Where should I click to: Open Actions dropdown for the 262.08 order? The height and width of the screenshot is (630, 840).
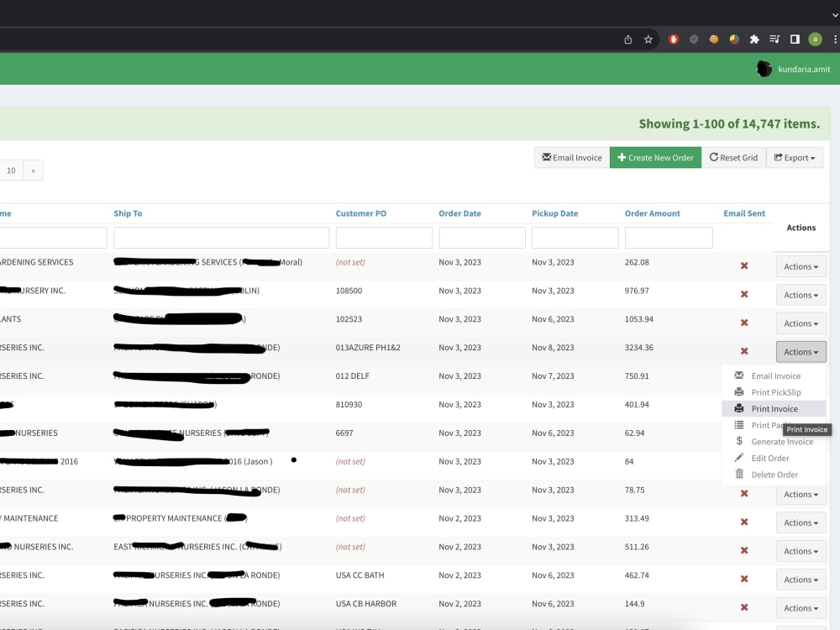pos(801,266)
